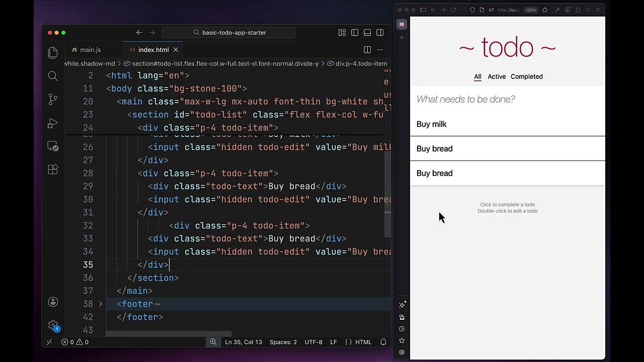644x362 pixels.
Task: Click the browser address bar URL
Action: tap(508, 10)
